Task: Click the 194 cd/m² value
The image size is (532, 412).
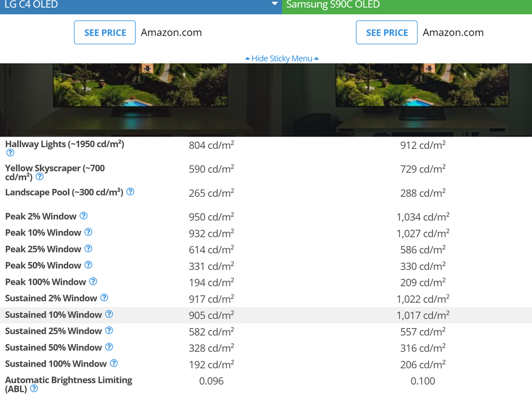Action: pos(211,282)
